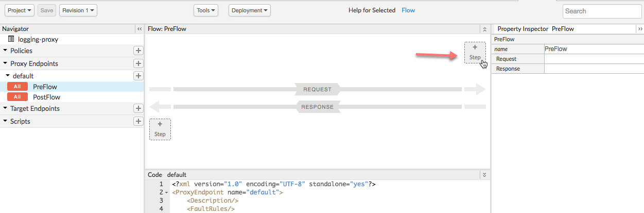Image resolution: width=644 pixels, height=213 pixels.
Task: Open the Deployment menu
Action: tap(250, 10)
